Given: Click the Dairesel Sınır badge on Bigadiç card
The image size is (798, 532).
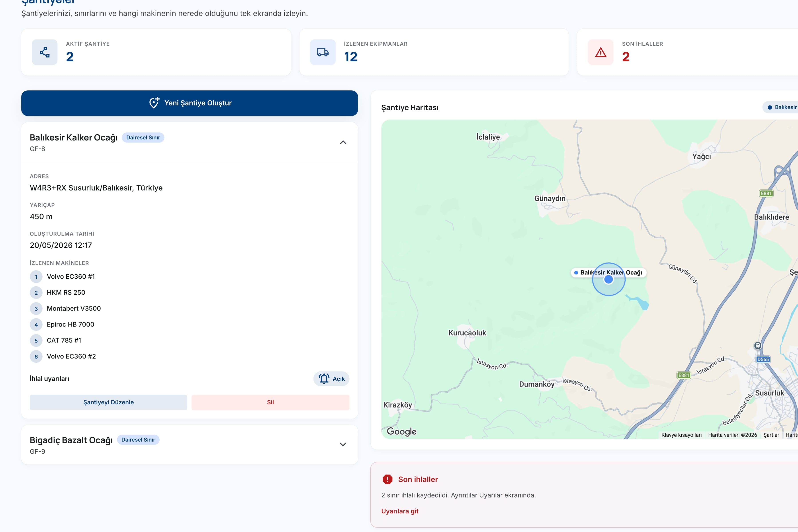Looking at the screenshot, I should point(138,440).
